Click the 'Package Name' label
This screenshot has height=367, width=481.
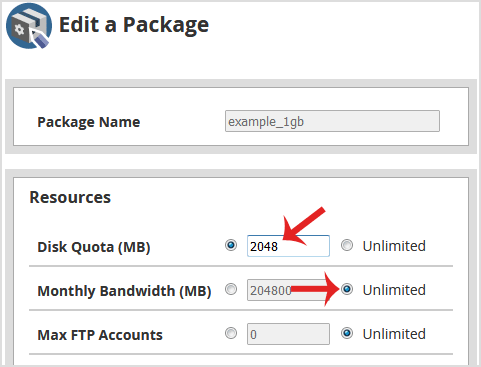coord(89,122)
